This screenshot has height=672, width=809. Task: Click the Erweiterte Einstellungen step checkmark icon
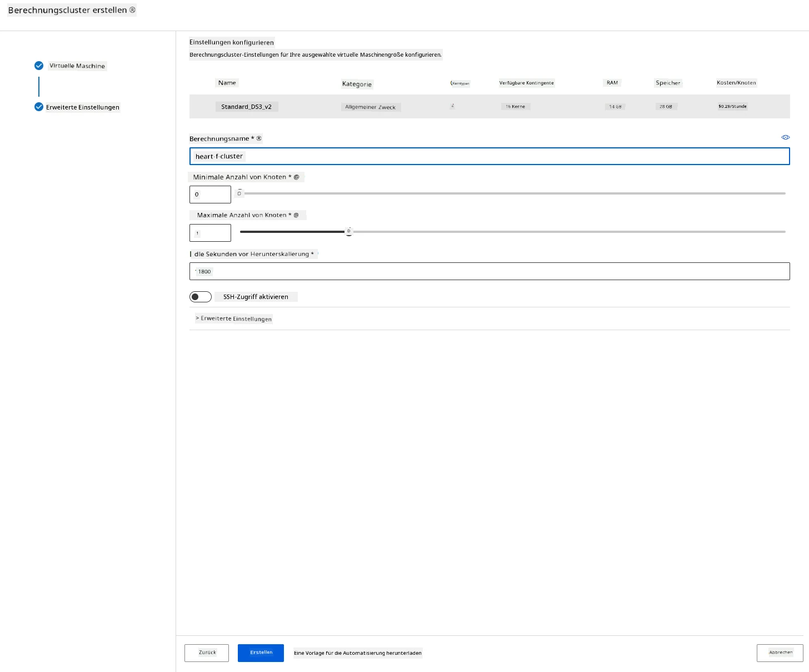39,107
